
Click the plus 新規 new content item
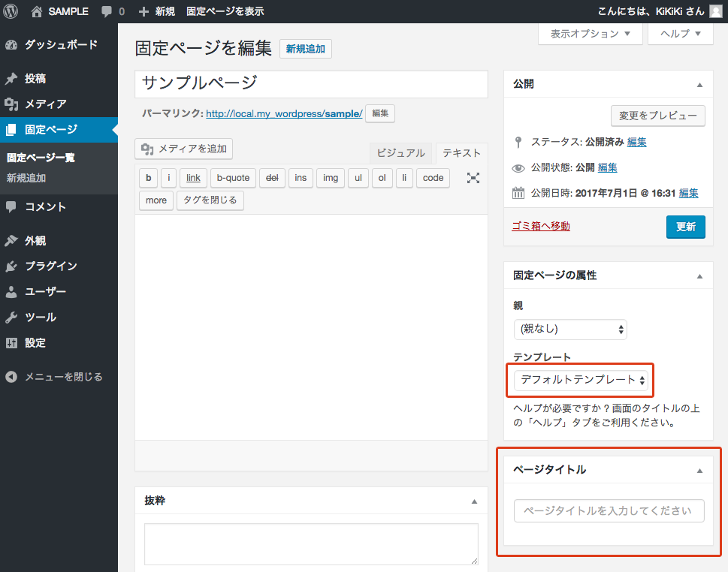click(157, 11)
